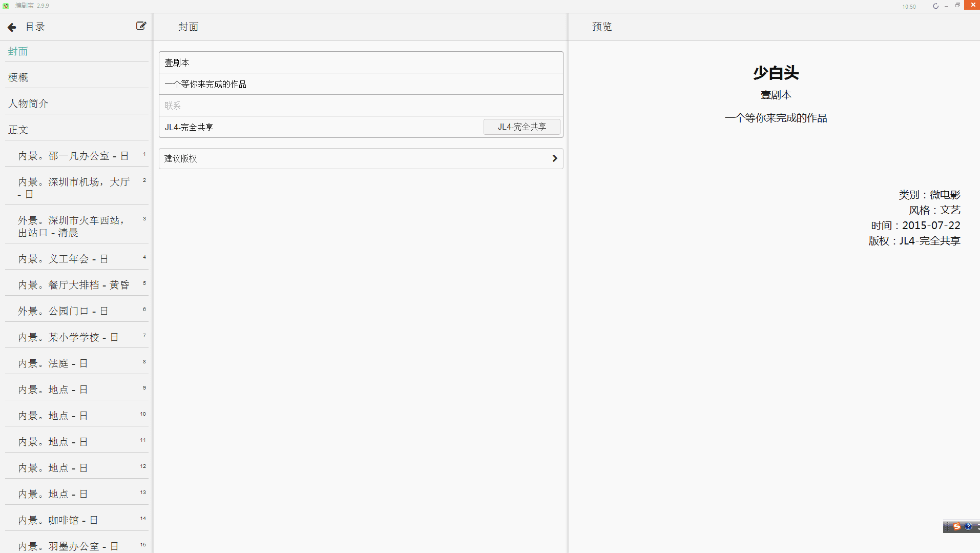Click the chevron arrow on 建议版权 row
Viewport: 980px width, 553px height.
coord(554,158)
